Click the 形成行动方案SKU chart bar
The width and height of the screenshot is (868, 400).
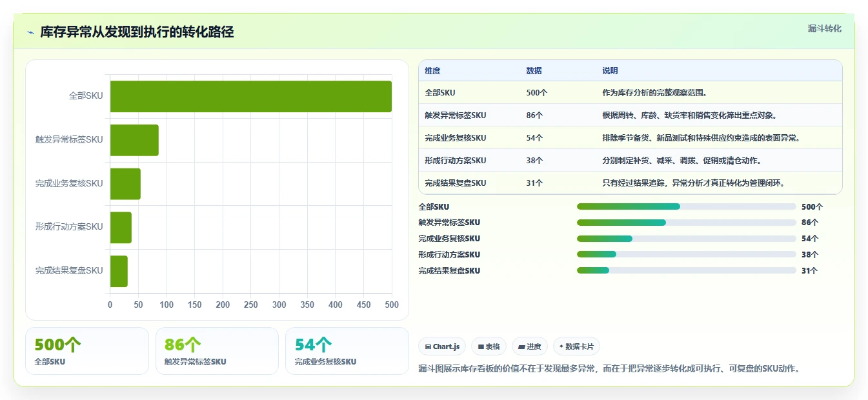coord(121,227)
